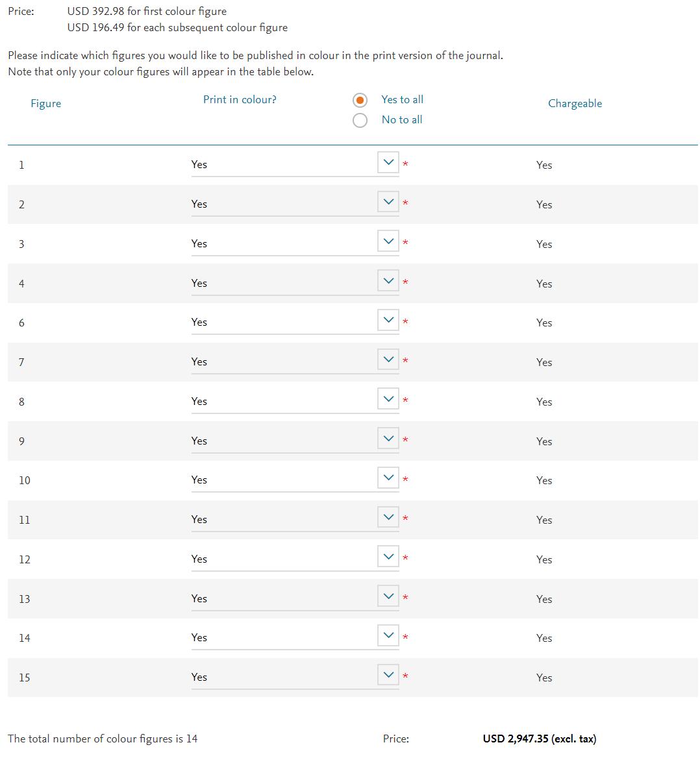Expand the colour dropdown for figure 7

pyautogui.click(x=388, y=360)
